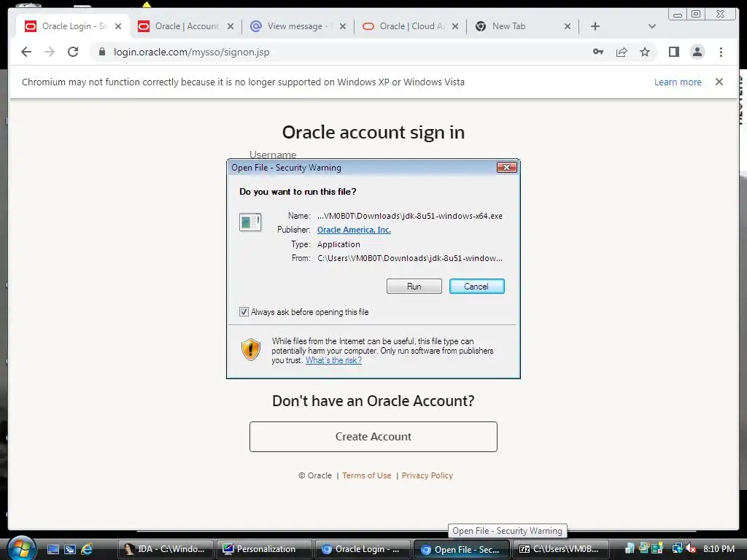Click the security shield warning icon

coord(251,349)
